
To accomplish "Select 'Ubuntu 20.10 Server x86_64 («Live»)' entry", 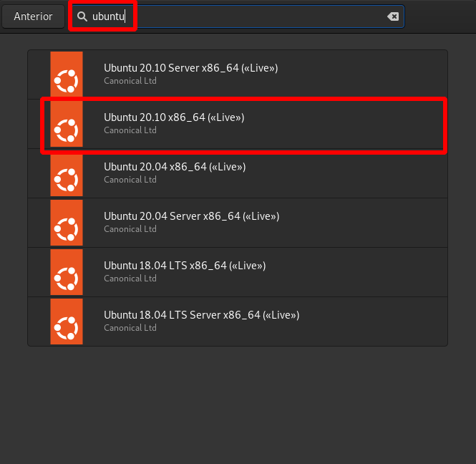I will coord(238,74).
